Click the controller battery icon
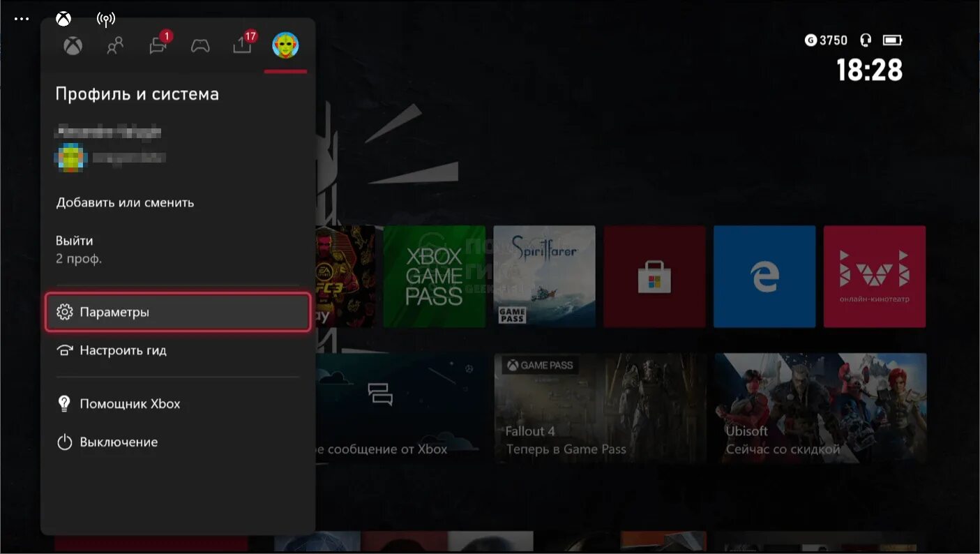The height and width of the screenshot is (554, 980). 892,40
